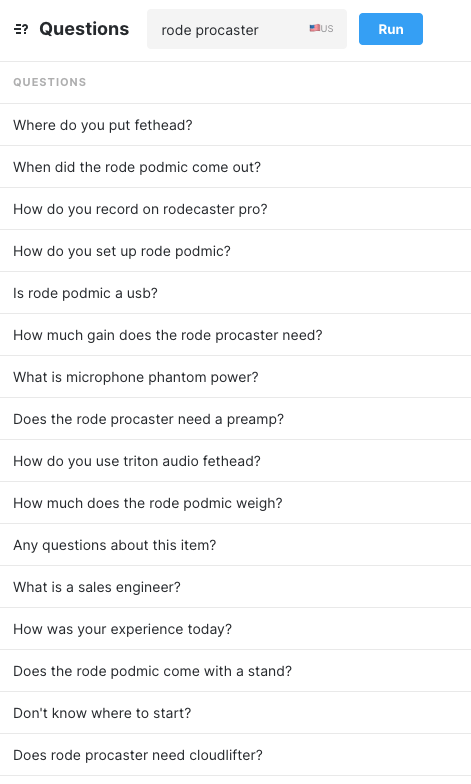The image size is (471, 784).
Task: Select 'How was your experience today?'
Action: 236,629
